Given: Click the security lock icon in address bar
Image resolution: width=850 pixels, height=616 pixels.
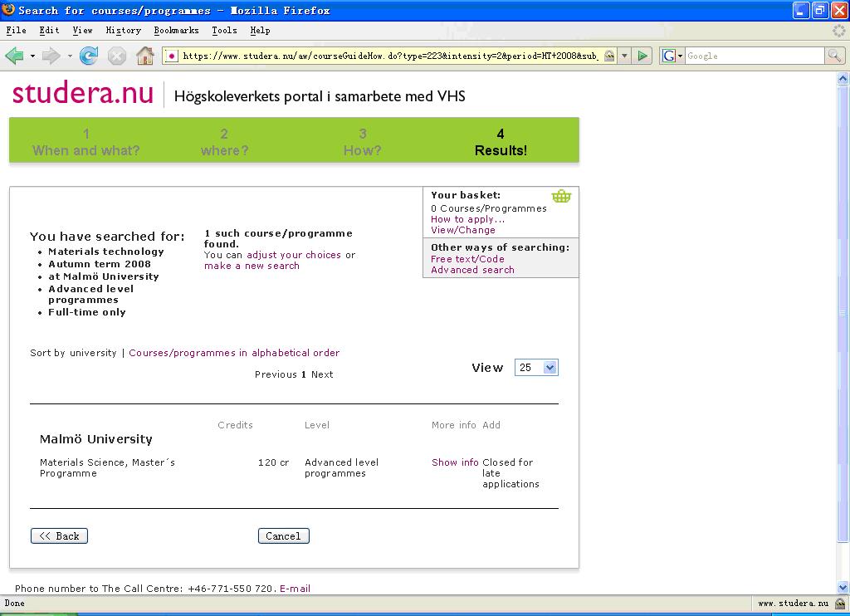Looking at the screenshot, I should tap(609, 56).
